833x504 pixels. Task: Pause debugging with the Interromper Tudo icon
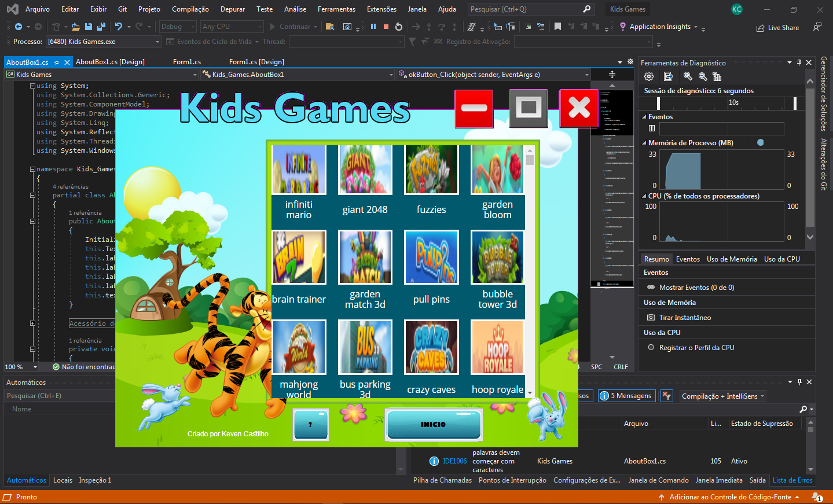tap(373, 26)
